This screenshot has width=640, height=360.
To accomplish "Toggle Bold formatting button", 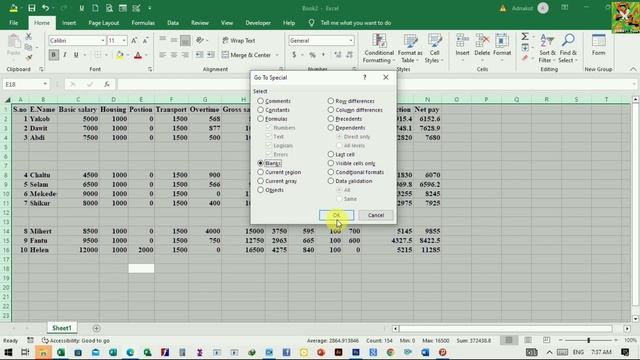I will [53, 55].
